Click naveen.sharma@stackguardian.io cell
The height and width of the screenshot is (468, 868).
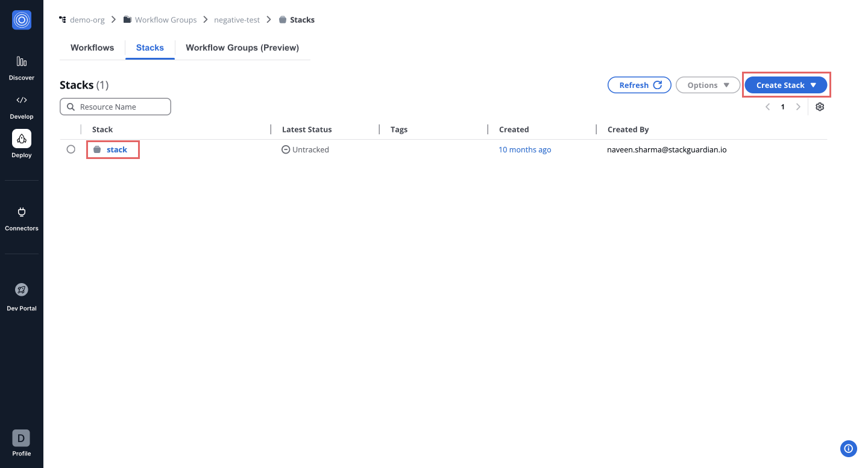coord(667,149)
